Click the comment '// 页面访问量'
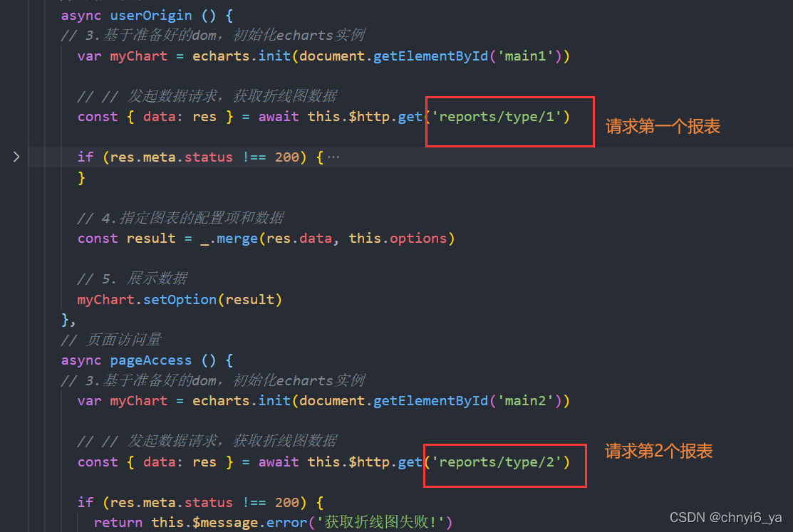The image size is (793, 532). pyautogui.click(x=110, y=340)
